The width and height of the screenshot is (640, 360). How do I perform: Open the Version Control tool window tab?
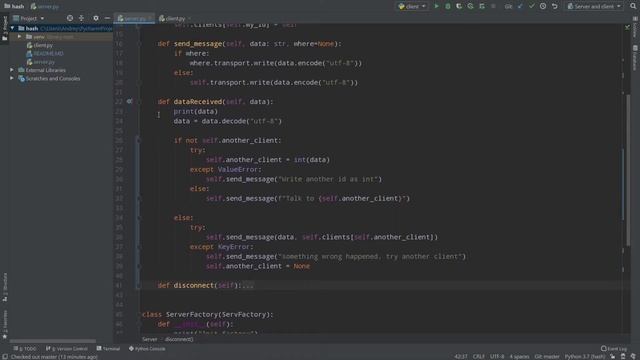(67, 349)
